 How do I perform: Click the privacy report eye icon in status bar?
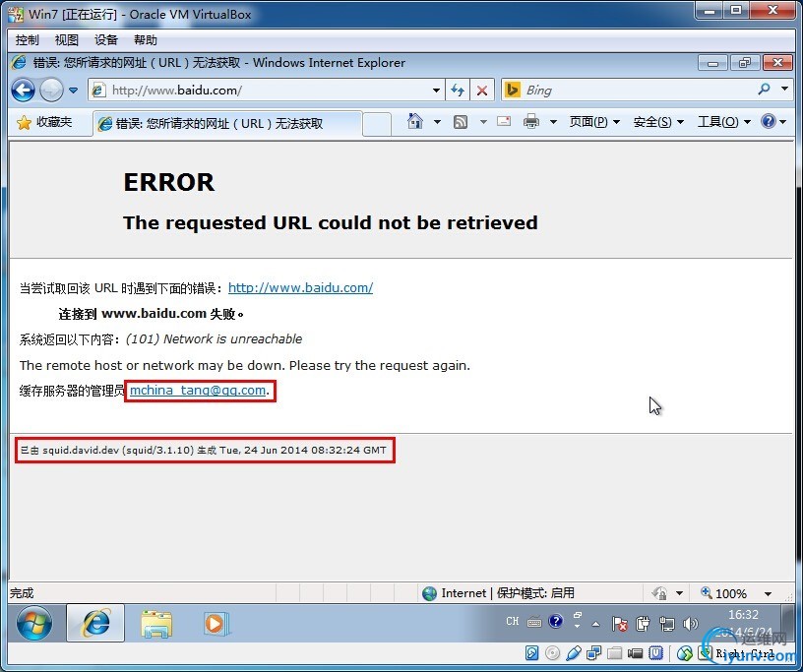[659, 593]
